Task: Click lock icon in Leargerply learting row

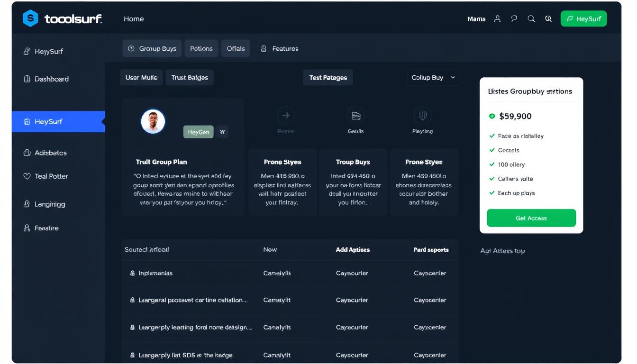Action: point(132,328)
